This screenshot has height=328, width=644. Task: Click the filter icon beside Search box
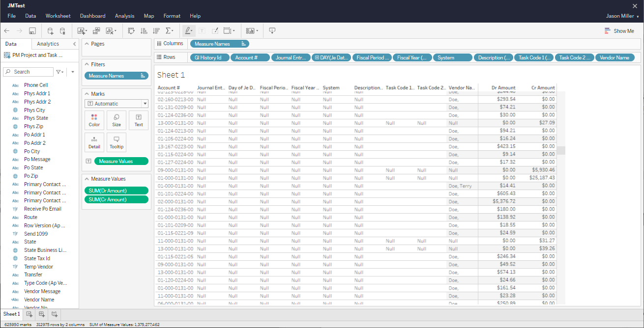tap(59, 72)
